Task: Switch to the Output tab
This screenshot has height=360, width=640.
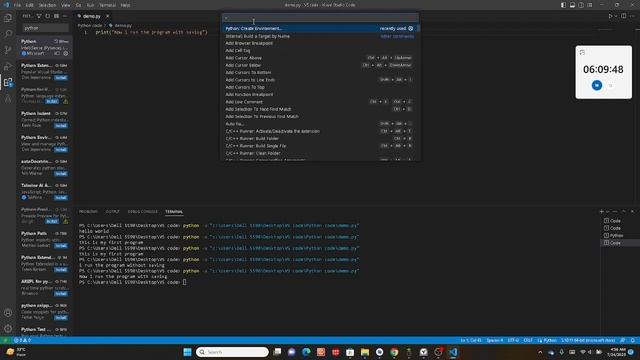Action: point(113,211)
